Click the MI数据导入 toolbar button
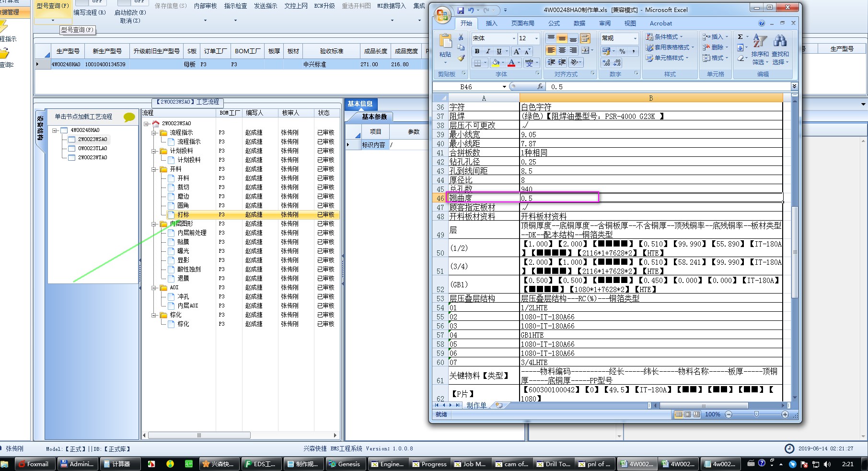The height and width of the screenshot is (471, 868). pos(392,6)
